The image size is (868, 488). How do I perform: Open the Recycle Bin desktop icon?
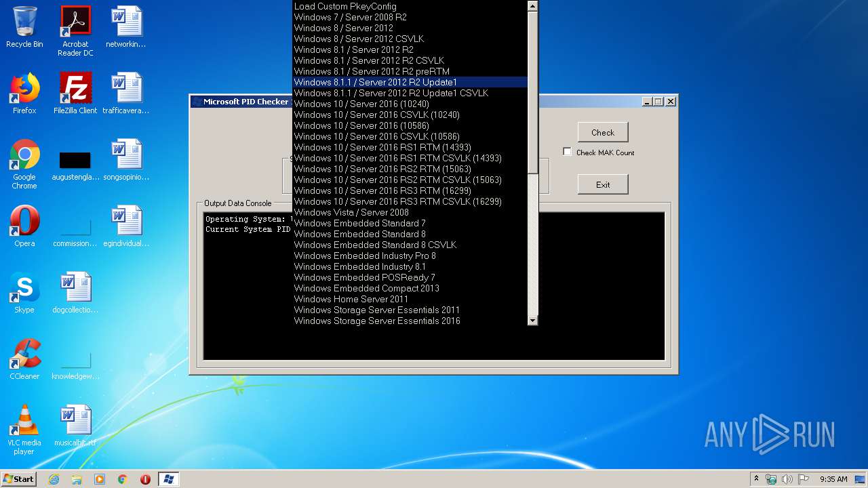[x=24, y=27]
